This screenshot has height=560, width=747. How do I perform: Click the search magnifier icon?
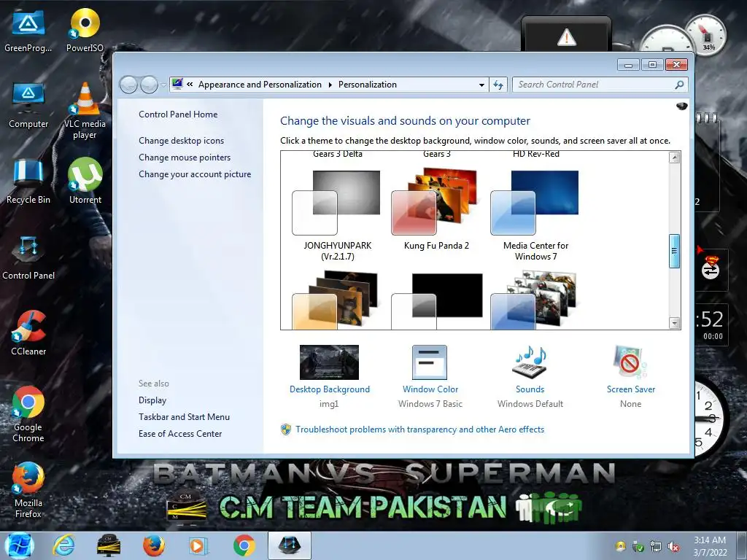pos(679,85)
